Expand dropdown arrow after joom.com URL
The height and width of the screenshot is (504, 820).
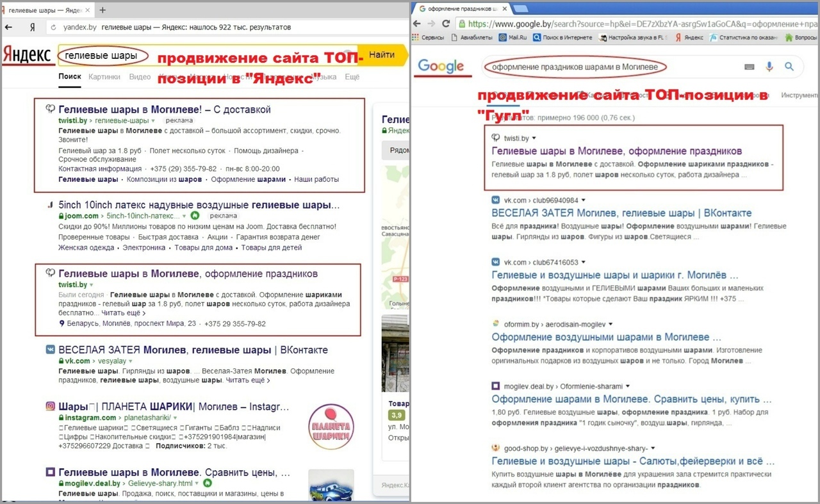click(183, 216)
